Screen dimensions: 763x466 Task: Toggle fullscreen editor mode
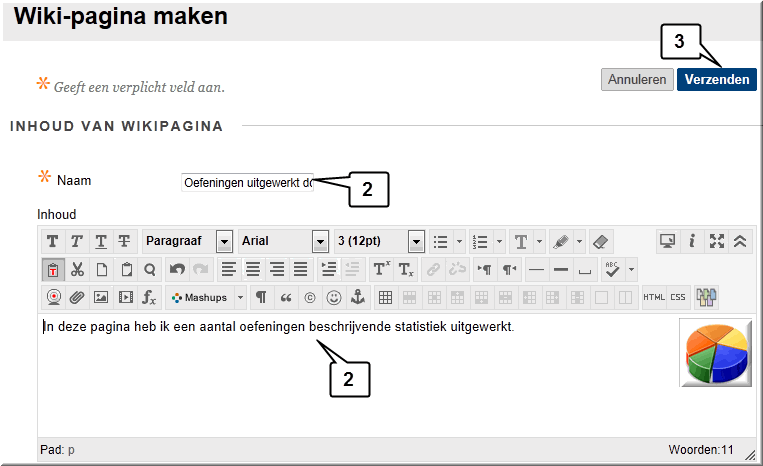[716, 241]
